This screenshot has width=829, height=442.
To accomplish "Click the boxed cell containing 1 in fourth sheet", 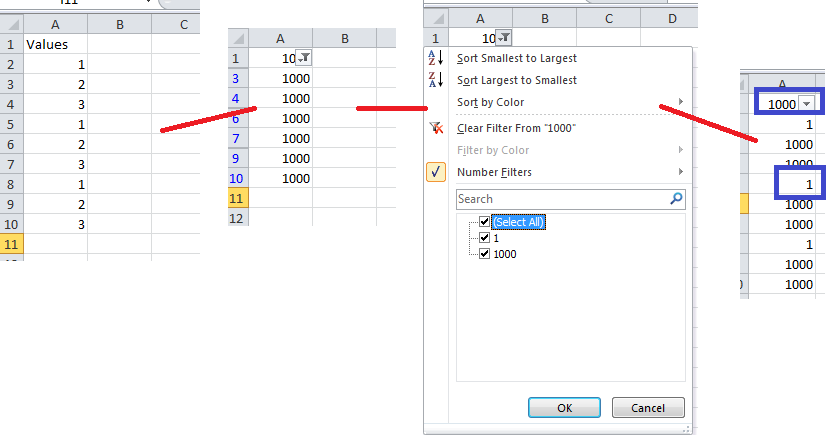I will [800, 183].
